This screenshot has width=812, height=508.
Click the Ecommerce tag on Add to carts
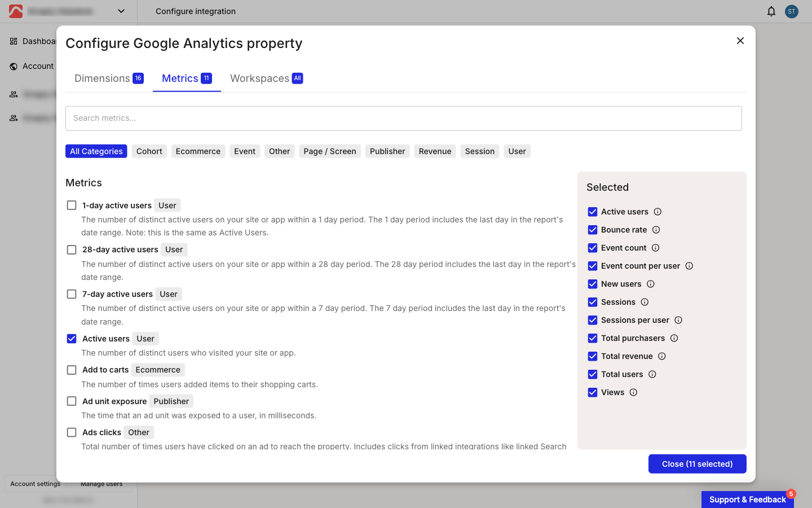[x=158, y=370]
